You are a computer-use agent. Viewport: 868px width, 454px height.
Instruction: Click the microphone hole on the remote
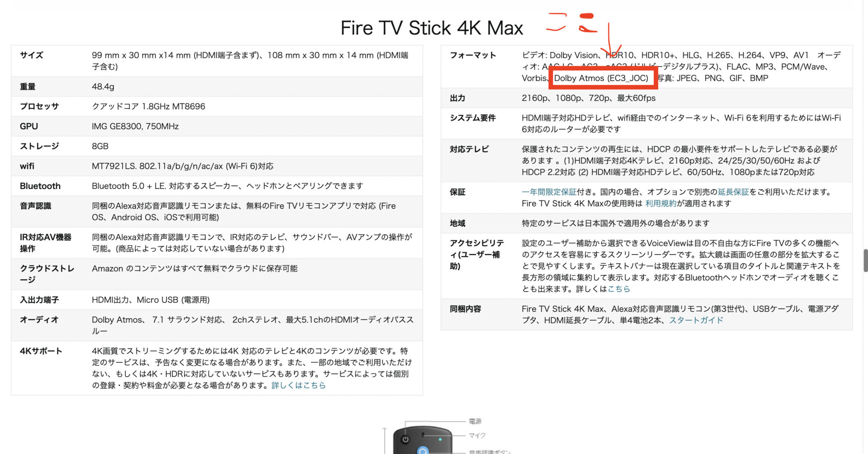(x=423, y=435)
